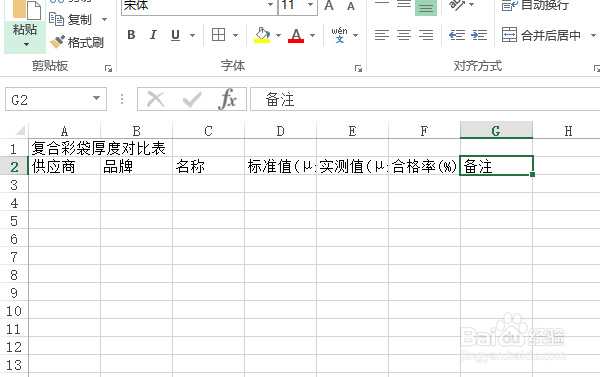Viewport: 600px width, 377px height.
Task: Select column F header
Action: point(424,131)
